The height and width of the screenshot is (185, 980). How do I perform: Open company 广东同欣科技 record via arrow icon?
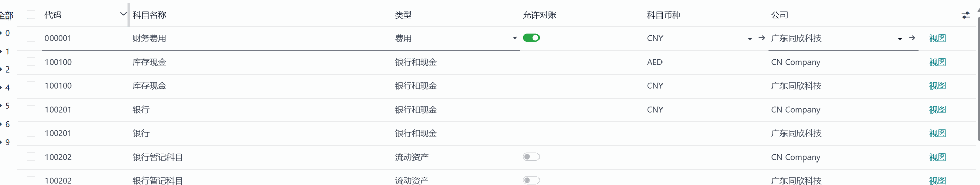[x=912, y=38]
